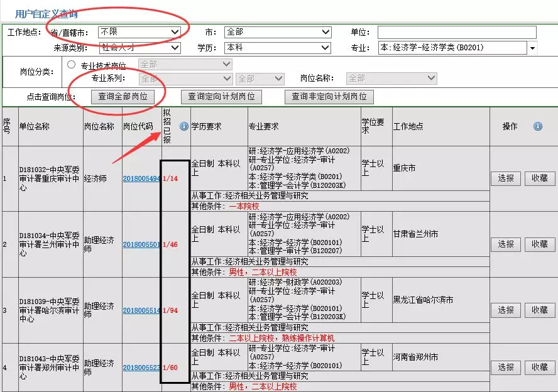This screenshot has height=392, width=558.
Task: Click 查询全部岗位 button
Action: pyautogui.click(x=123, y=97)
